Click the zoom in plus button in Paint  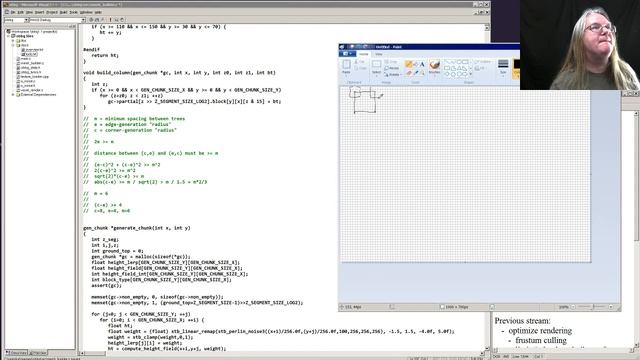pos(611,307)
